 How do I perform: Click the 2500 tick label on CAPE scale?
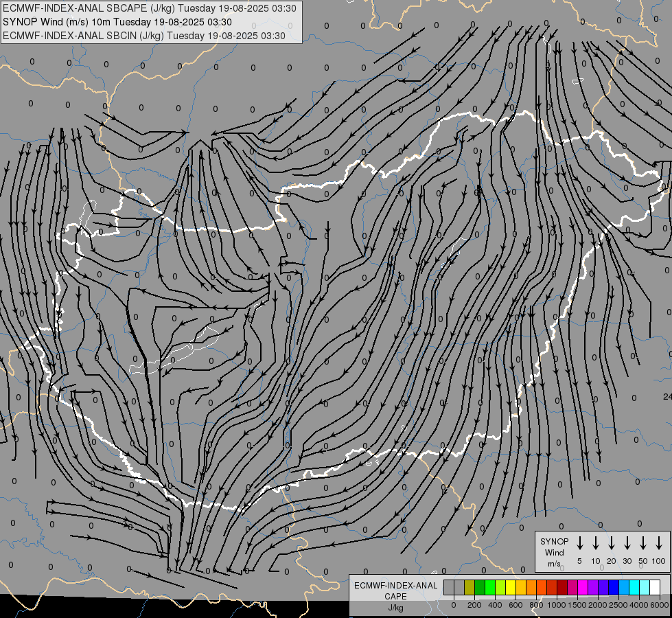pyautogui.click(x=618, y=605)
